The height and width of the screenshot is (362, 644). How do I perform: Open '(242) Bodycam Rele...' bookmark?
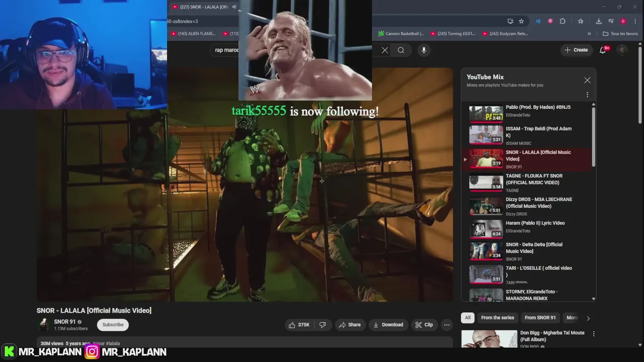click(505, 34)
